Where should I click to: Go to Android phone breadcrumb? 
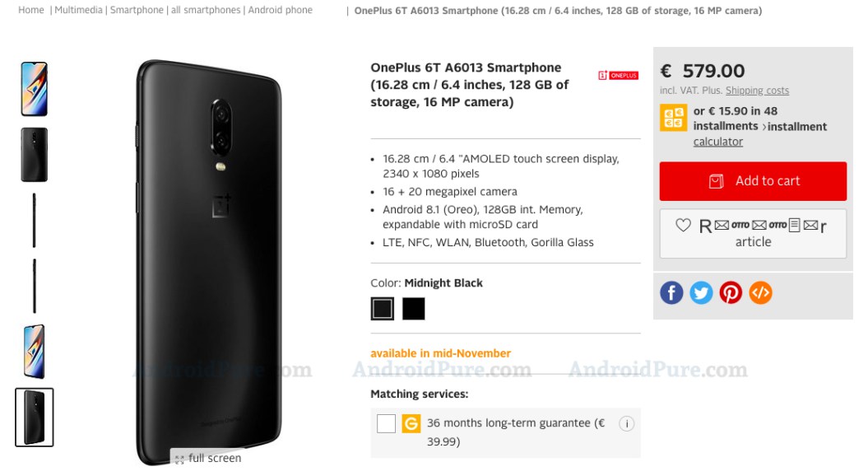(280, 10)
